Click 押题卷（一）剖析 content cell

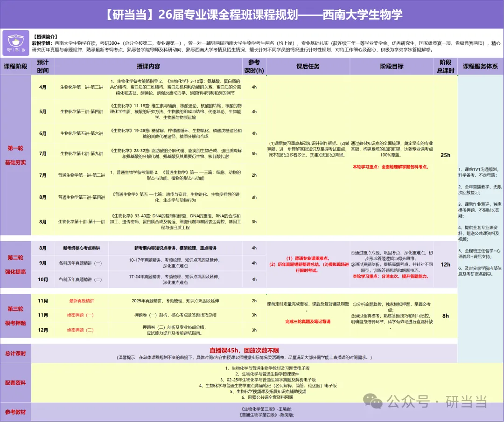(175, 315)
